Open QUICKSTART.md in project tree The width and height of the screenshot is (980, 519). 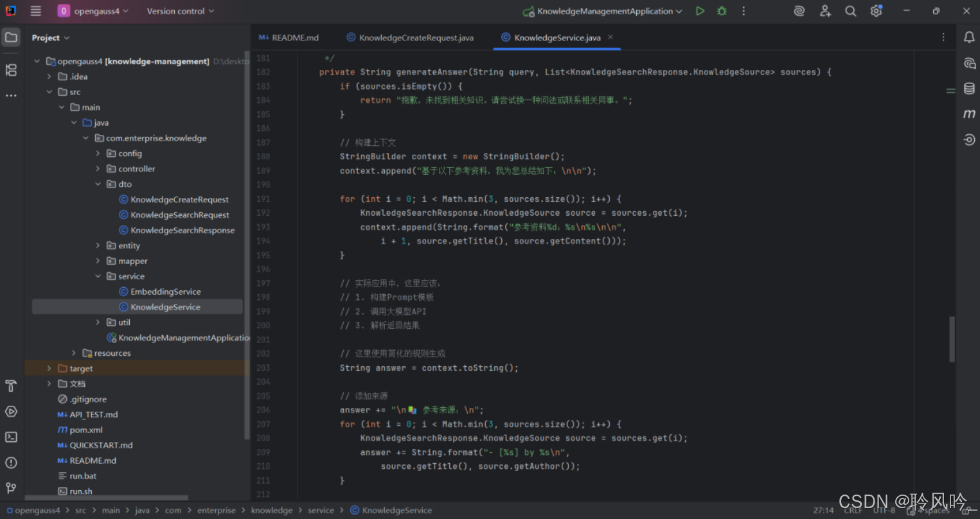point(94,445)
